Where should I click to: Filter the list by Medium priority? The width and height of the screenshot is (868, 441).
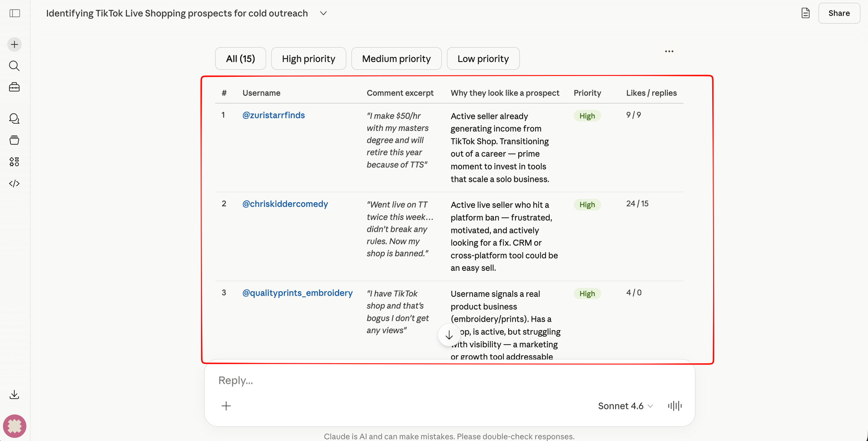[396, 58]
